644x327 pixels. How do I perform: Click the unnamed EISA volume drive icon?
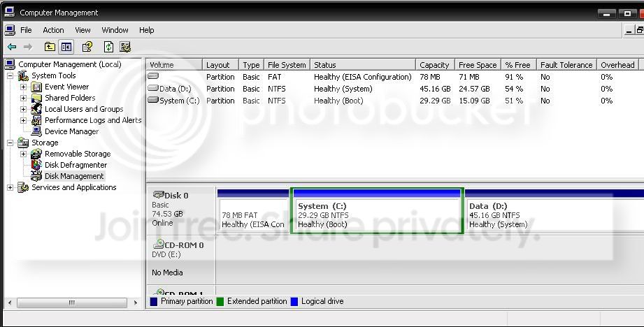pos(153,76)
